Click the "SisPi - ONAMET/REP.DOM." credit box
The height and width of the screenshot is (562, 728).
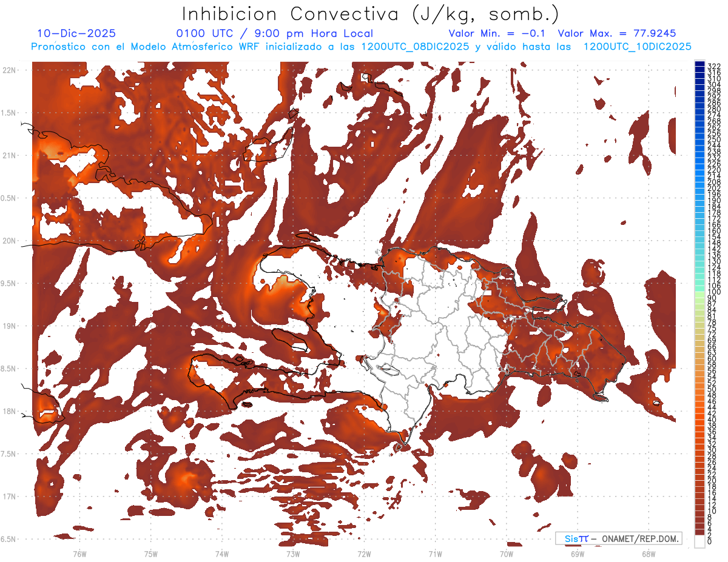619,538
